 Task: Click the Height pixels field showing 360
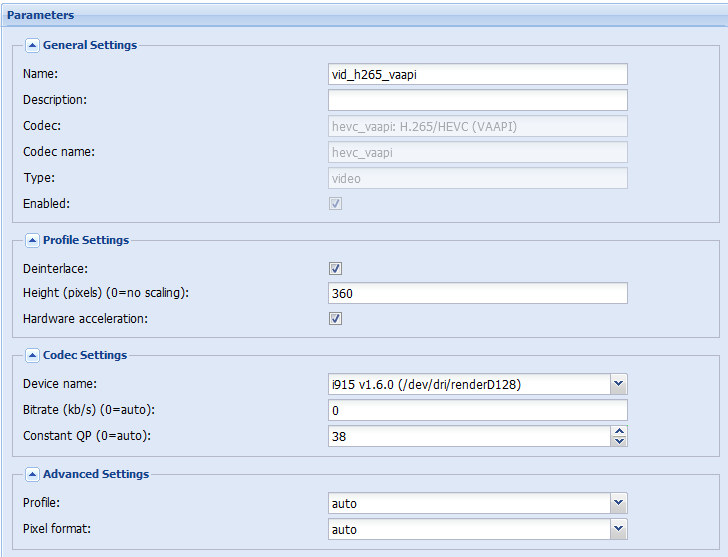[x=478, y=293]
